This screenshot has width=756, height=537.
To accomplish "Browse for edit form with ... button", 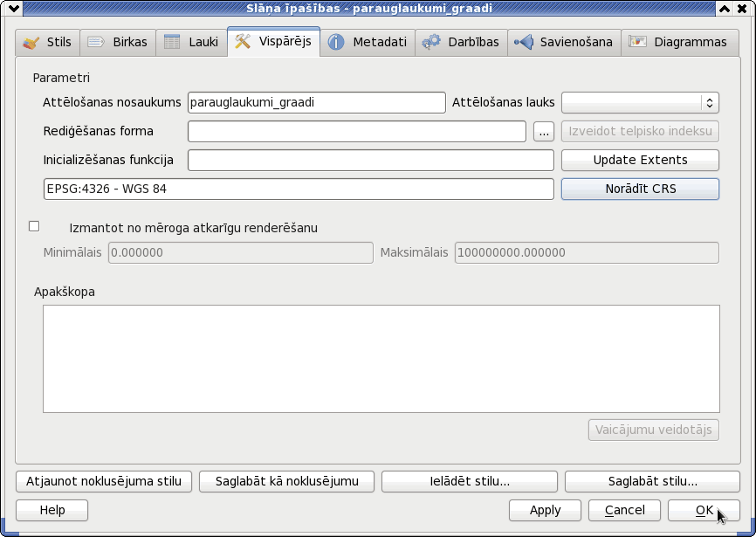I will [544, 131].
